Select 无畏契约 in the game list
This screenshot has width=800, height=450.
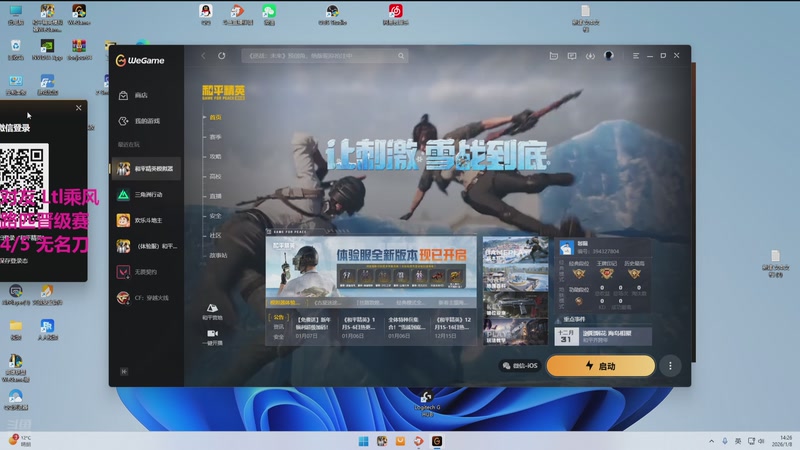146,272
